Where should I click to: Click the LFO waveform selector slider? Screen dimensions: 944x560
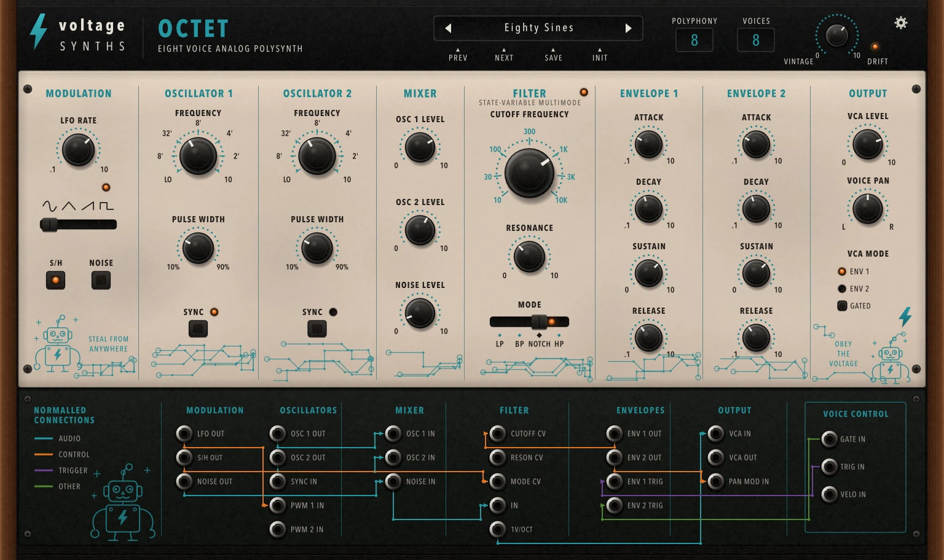[78, 224]
